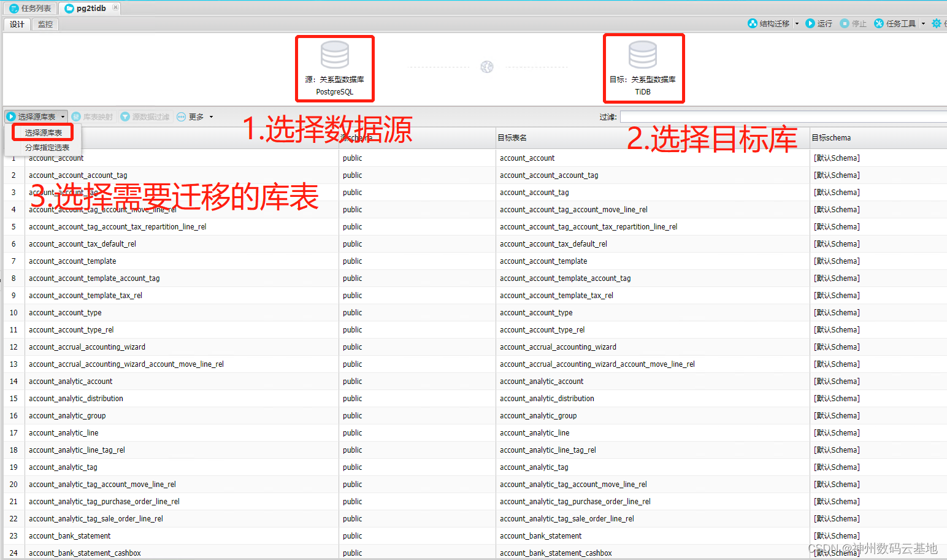Choose 分库指定选表 from the dropdown menu
This screenshot has height=560, width=947.
(47, 147)
